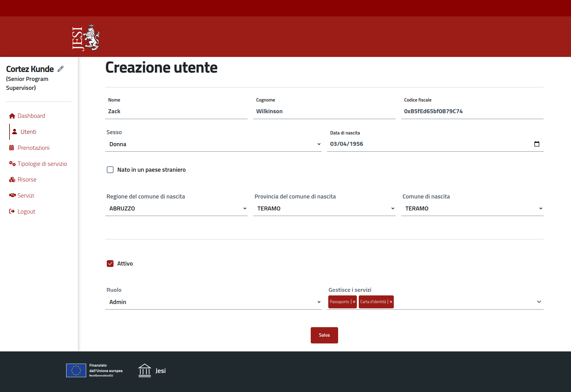Click the pencil edit icon beside Cortez Kunde
The width and height of the screenshot is (571, 392).
(61, 69)
